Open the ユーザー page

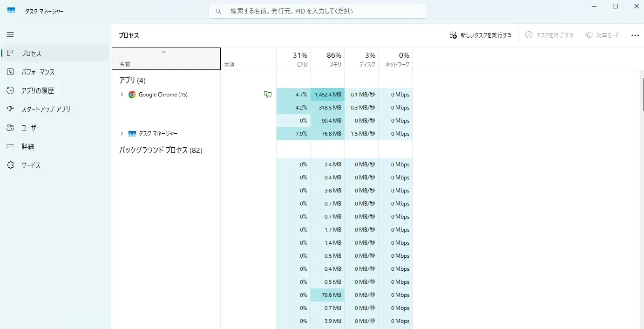pos(55,128)
